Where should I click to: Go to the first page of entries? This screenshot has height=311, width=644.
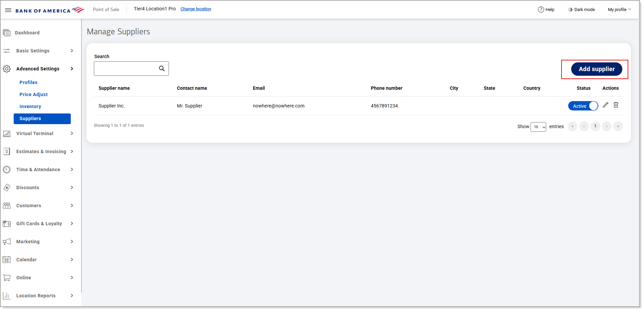pos(573,126)
